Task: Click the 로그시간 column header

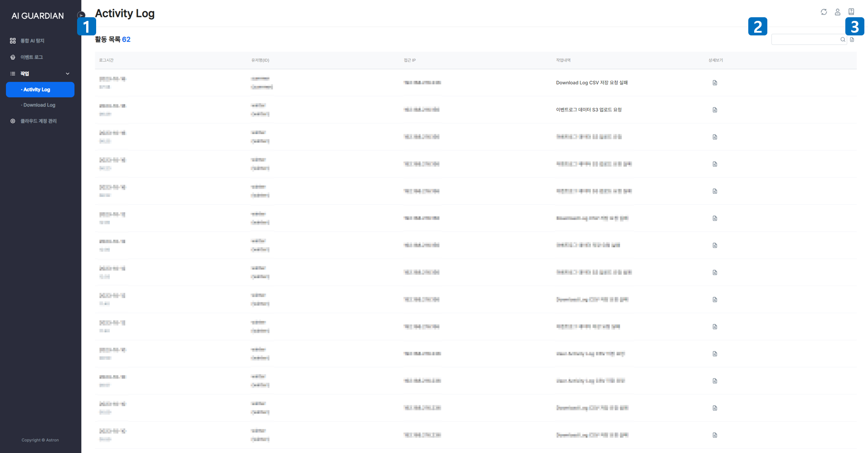Action: coord(107,60)
